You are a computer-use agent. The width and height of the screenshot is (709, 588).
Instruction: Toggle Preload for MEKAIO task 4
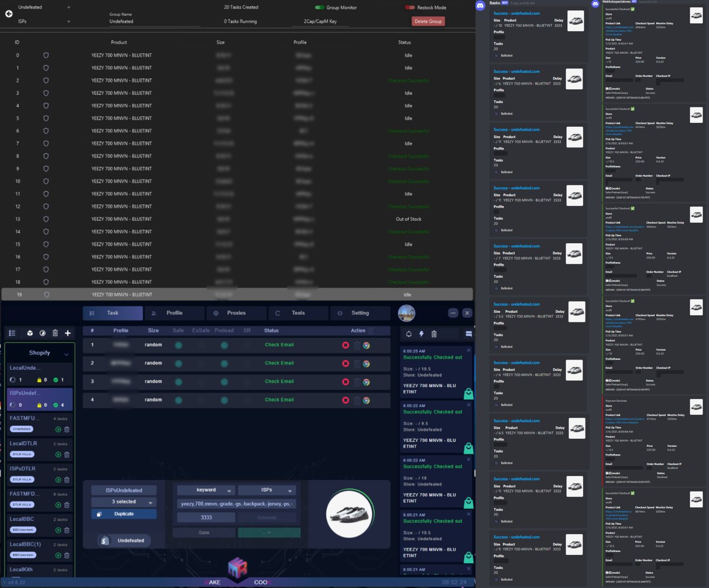(224, 400)
